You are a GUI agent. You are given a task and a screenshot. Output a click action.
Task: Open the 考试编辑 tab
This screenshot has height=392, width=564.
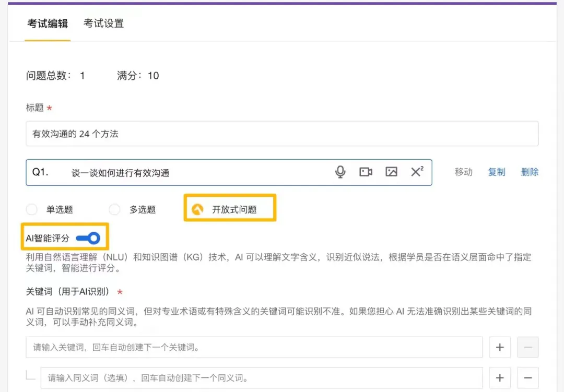click(x=48, y=23)
